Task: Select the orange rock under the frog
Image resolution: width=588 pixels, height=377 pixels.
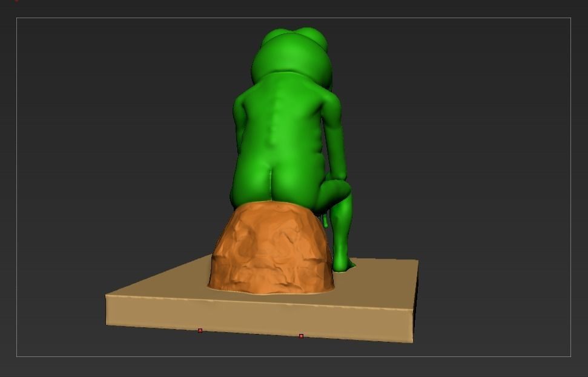Action: (x=271, y=248)
